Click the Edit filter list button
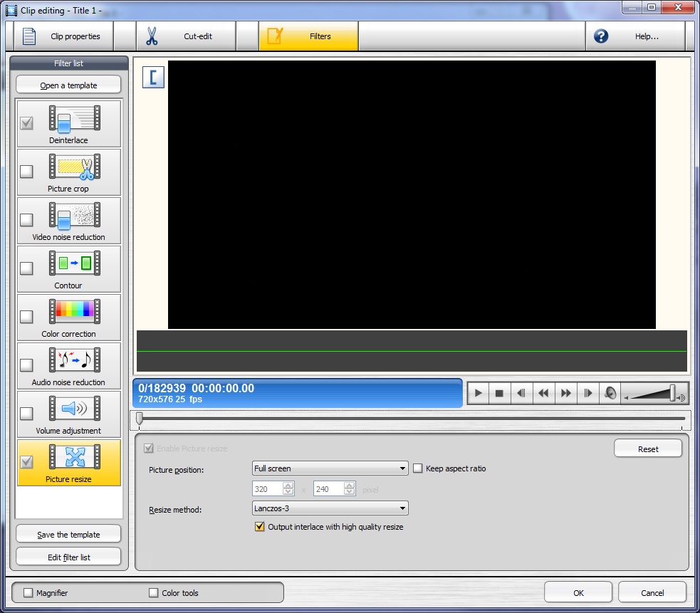The height and width of the screenshot is (613, 700). (68, 557)
